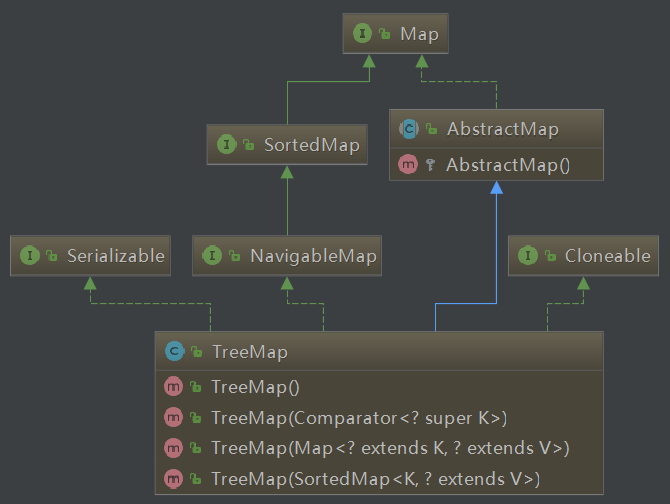Select the SortedMap interface node label

pos(312,145)
